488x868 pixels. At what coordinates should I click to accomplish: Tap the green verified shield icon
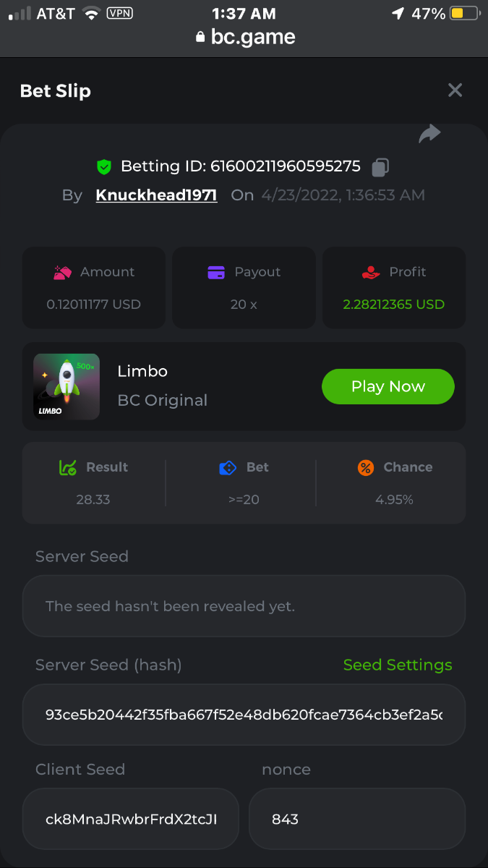104,167
